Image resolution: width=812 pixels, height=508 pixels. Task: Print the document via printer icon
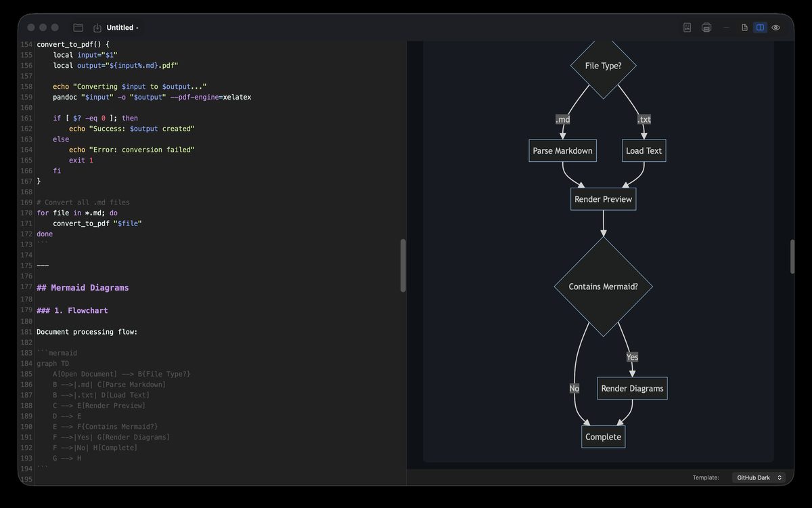coord(706,28)
